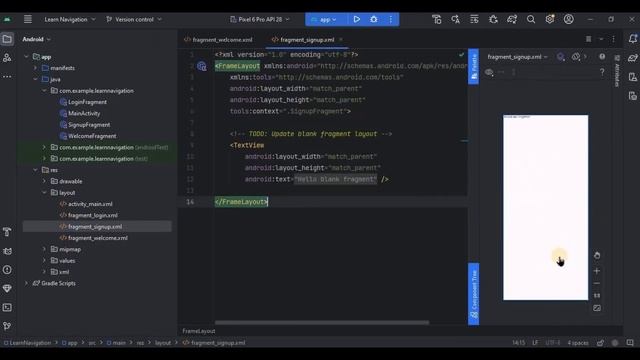Toggle the Palette side panel
The image size is (640, 360).
pyautogui.click(x=473, y=67)
